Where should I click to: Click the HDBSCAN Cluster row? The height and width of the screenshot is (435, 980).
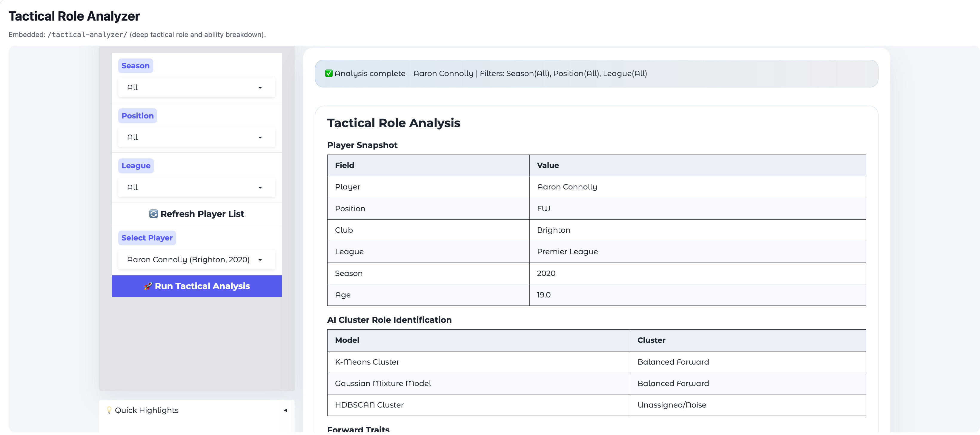(369, 405)
